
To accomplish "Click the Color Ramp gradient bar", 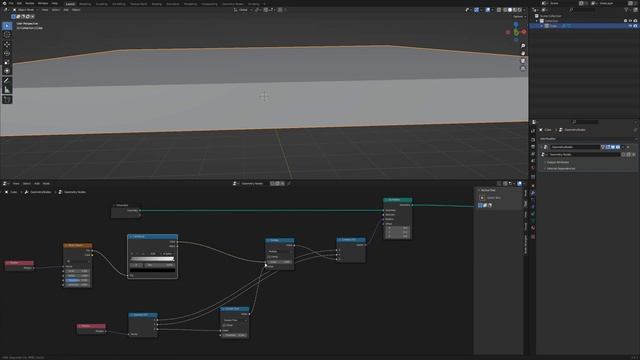I will pyautogui.click(x=152, y=259).
